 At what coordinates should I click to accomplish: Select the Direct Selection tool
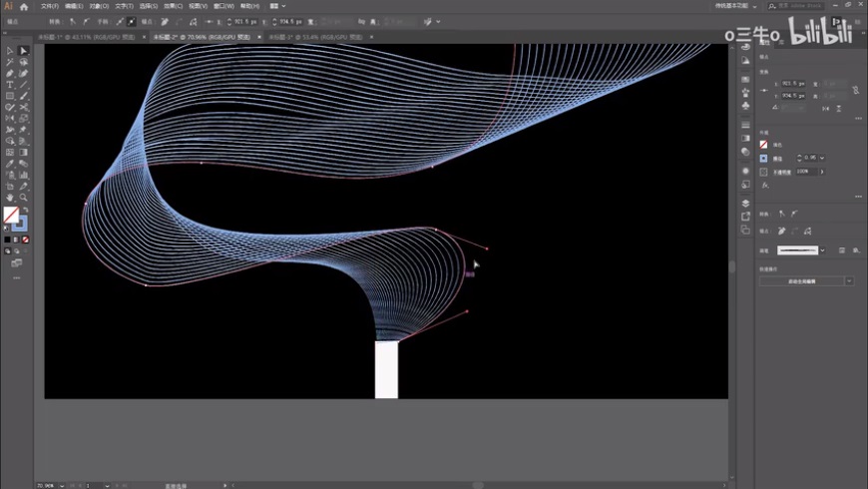(x=23, y=51)
